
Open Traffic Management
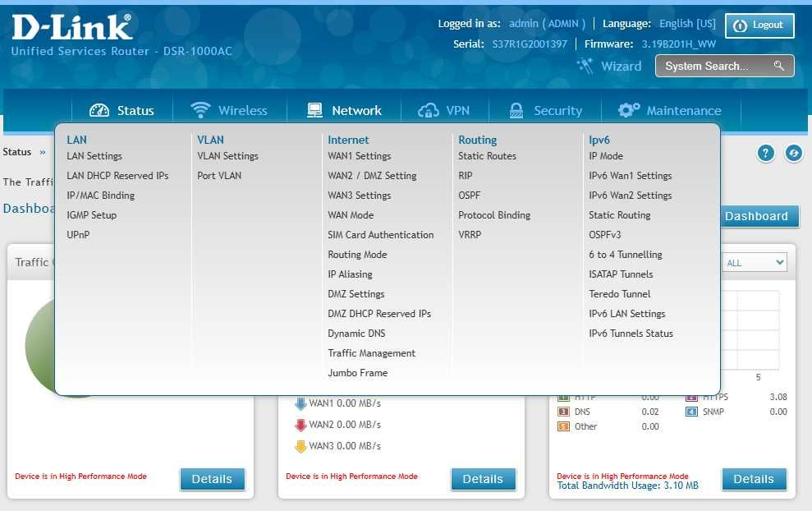click(371, 353)
